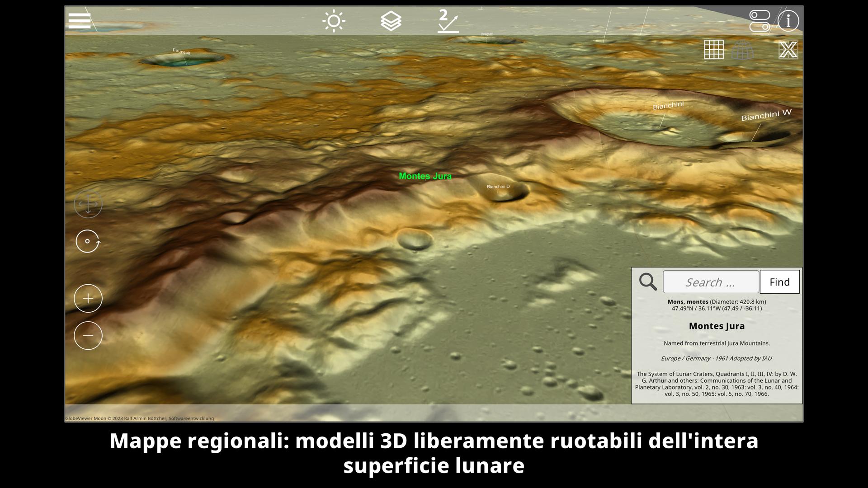Select the flat grid view icon

tap(714, 49)
